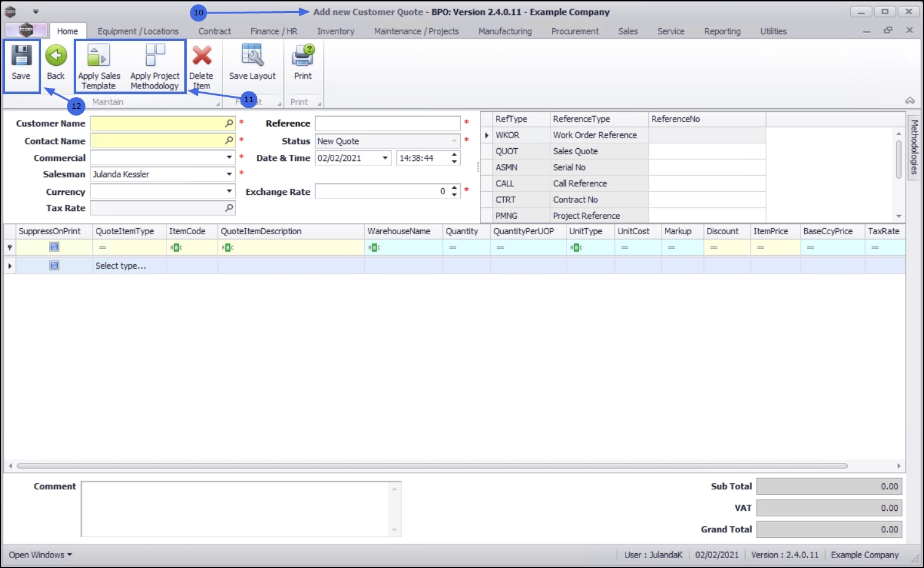Expand the Commercial dropdown
The height and width of the screenshot is (568, 924).
point(229,158)
